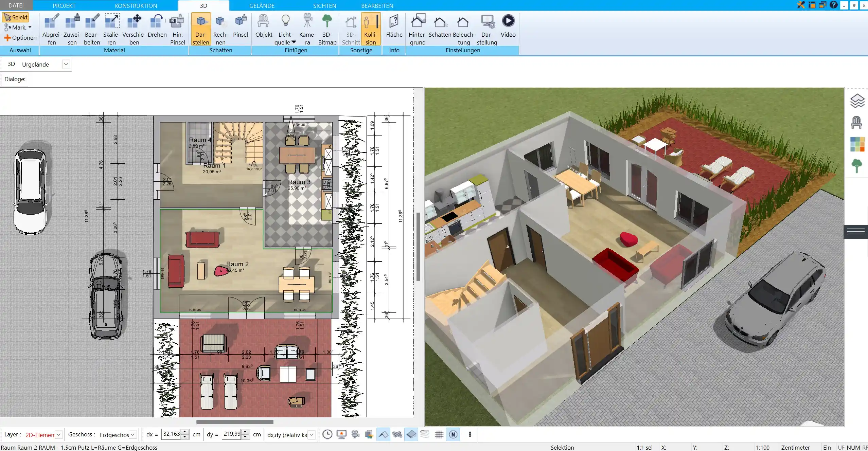Start the Video tool
The height and width of the screenshot is (451, 868).
508,26
